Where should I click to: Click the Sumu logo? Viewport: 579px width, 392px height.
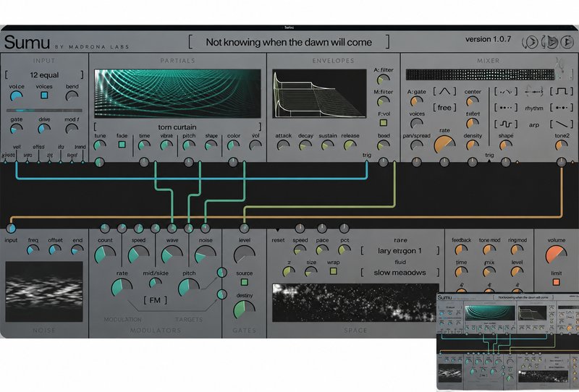27,42
